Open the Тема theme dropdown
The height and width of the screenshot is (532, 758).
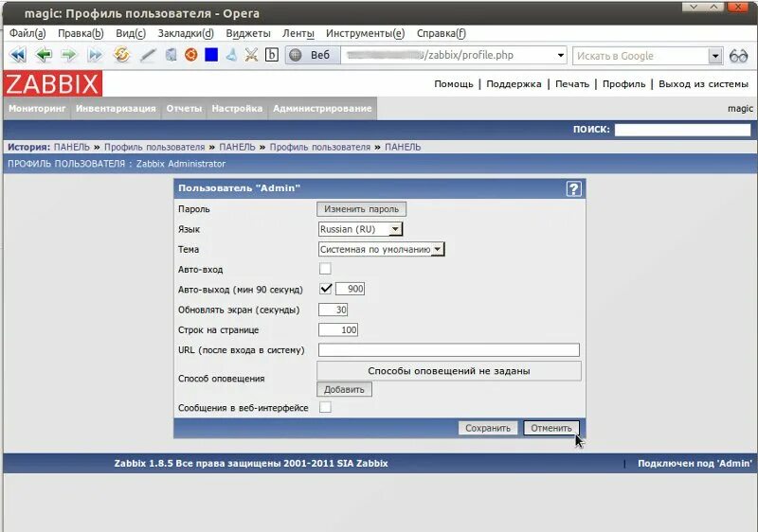click(x=381, y=250)
